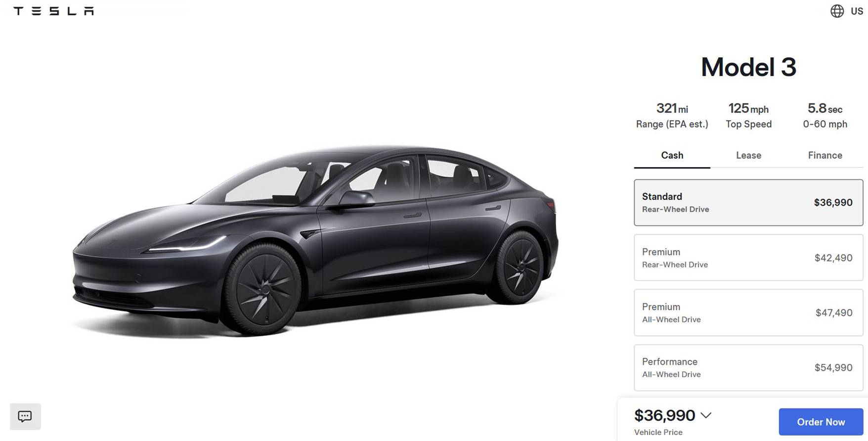Click the Order Now button

pyautogui.click(x=821, y=422)
